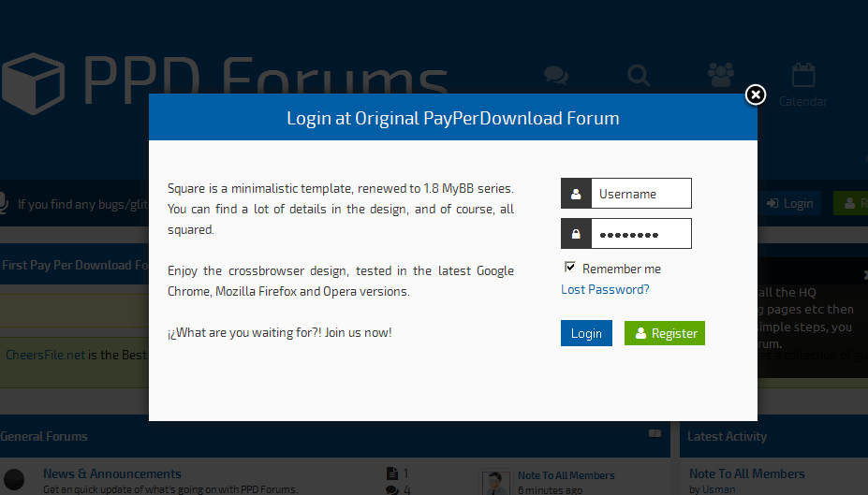Click the Login link in background navbar

click(790, 204)
